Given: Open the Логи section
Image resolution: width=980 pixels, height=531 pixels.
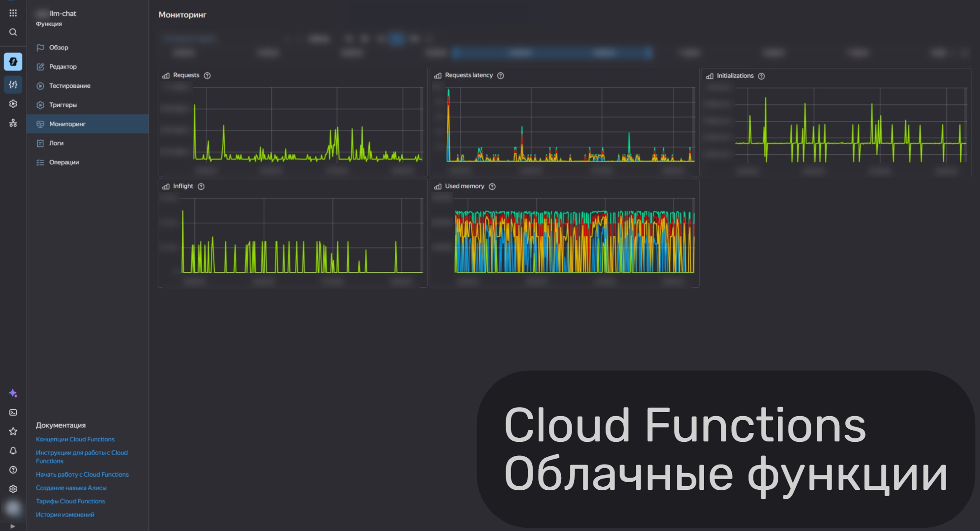Looking at the screenshot, I should pos(87,143).
